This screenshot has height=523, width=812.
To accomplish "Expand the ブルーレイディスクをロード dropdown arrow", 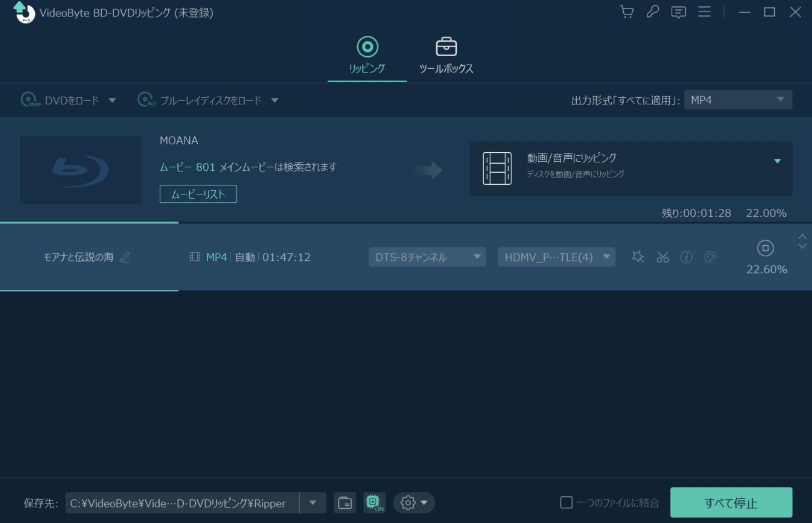I will click(274, 100).
